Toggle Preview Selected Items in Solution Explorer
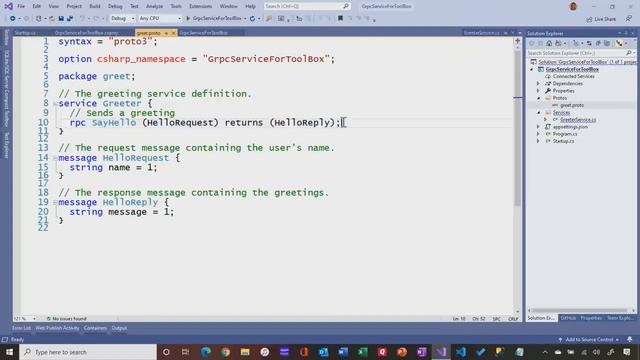 click(x=619, y=43)
